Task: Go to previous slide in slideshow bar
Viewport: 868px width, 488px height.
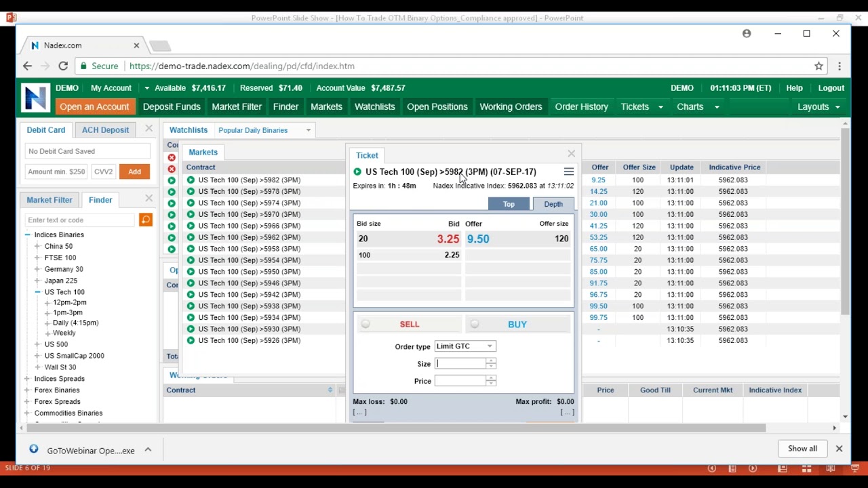Action: [711, 468]
